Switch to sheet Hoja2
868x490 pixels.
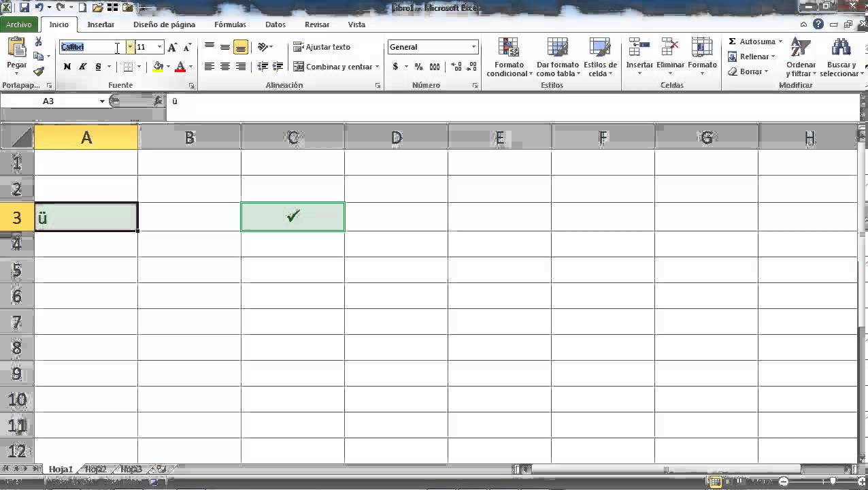(x=96, y=469)
